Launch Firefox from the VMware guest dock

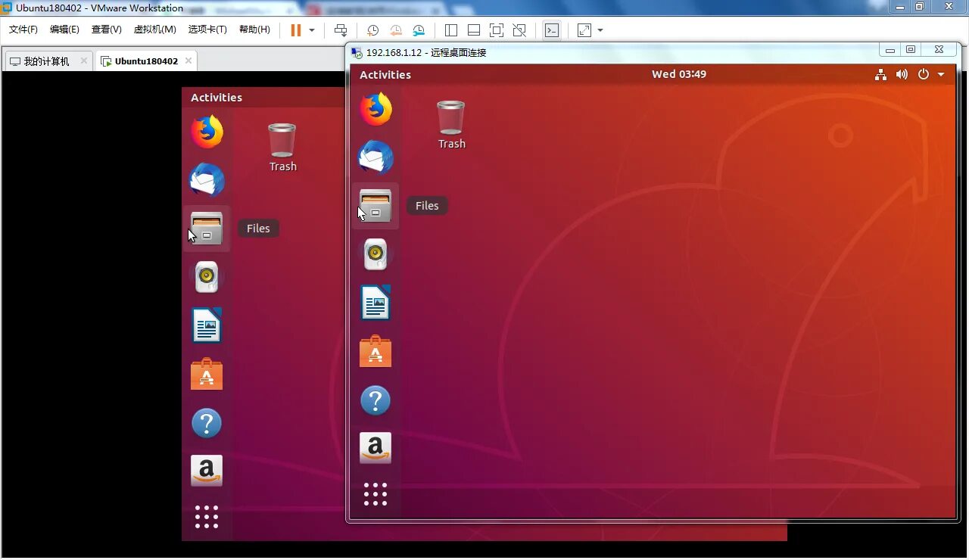coord(207,132)
